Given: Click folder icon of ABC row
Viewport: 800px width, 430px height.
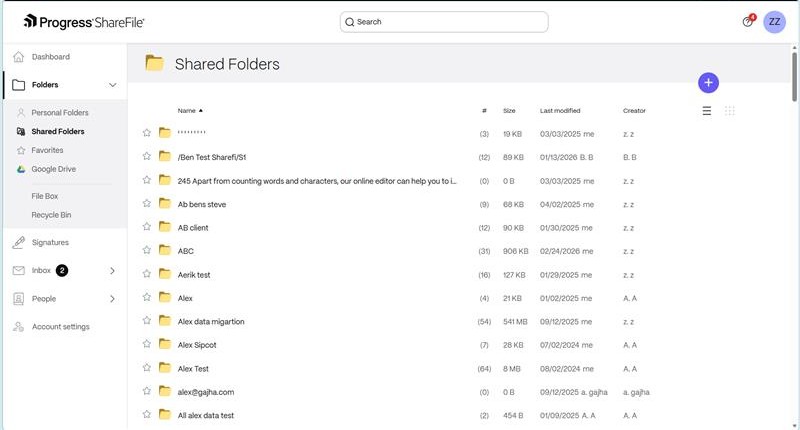Looking at the screenshot, I should 165,250.
